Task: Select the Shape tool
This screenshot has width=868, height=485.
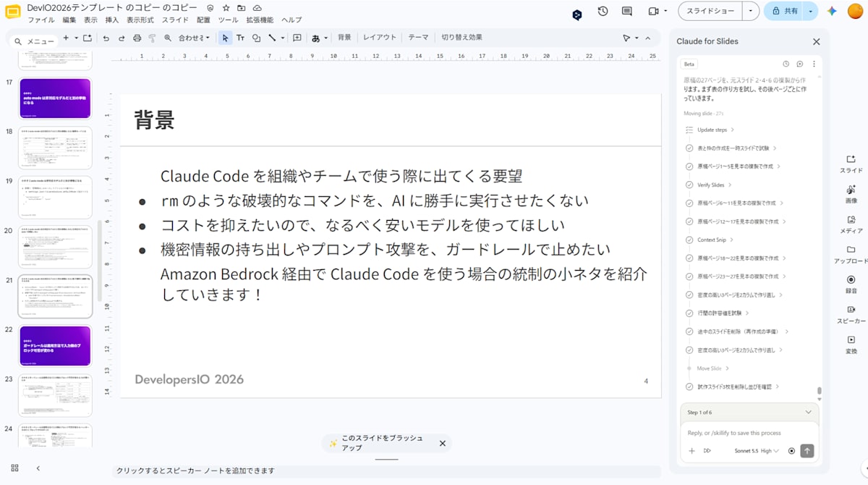Action: click(x=256, y=38)
